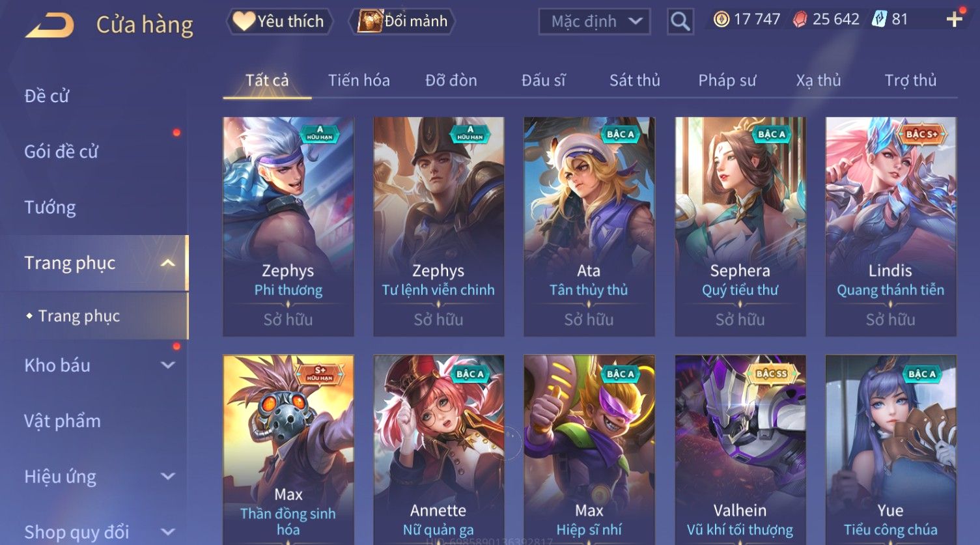The height and width of the screenshot is (545, 980).
Task: Open Lindis Quang thánh tiễn skin card
Action: pos(890,227)
